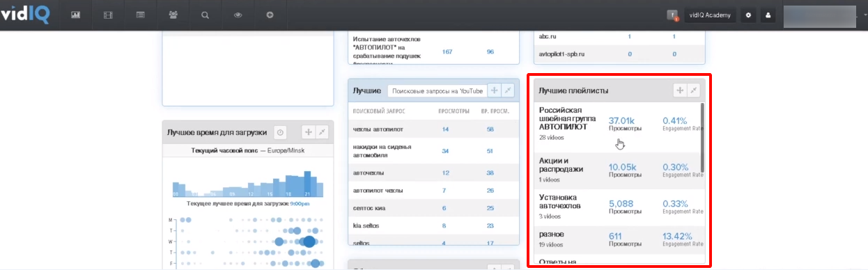Open settings via gear icon
This screenshot has width=868, height=270.
[x=749, y=15]
